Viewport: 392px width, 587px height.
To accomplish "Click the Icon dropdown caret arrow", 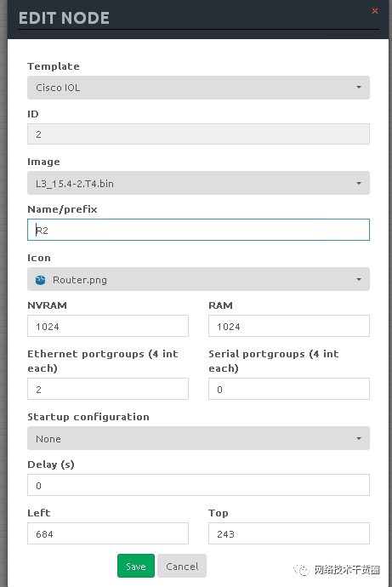I will pyautogui.click(x=359, y=279).
